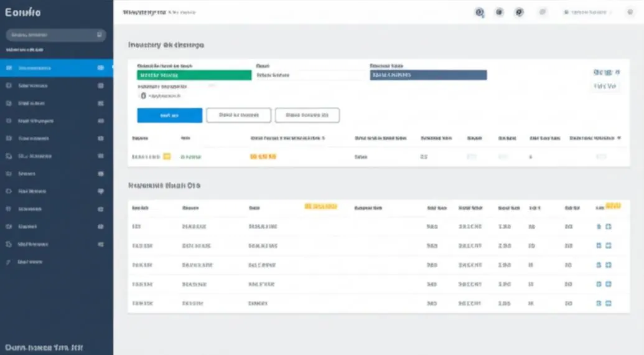Click the third circular icon in top header
The image size is (644, 355).
click(520, 12)
